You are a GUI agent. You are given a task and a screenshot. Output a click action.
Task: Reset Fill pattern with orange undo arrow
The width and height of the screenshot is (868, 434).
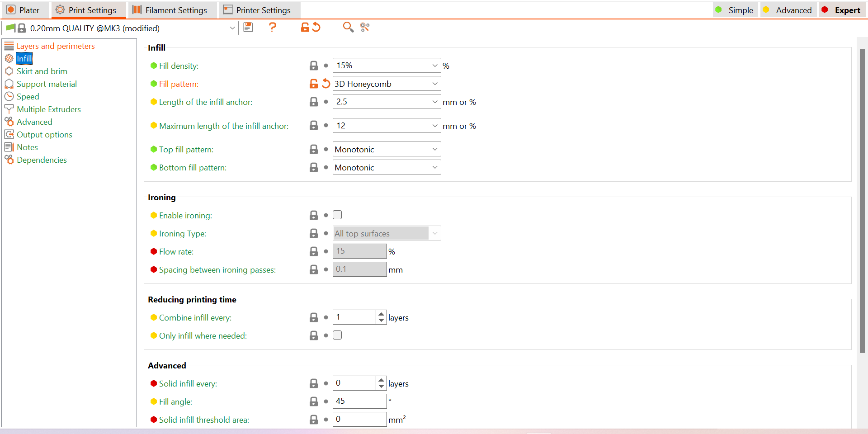pos(326,84)
